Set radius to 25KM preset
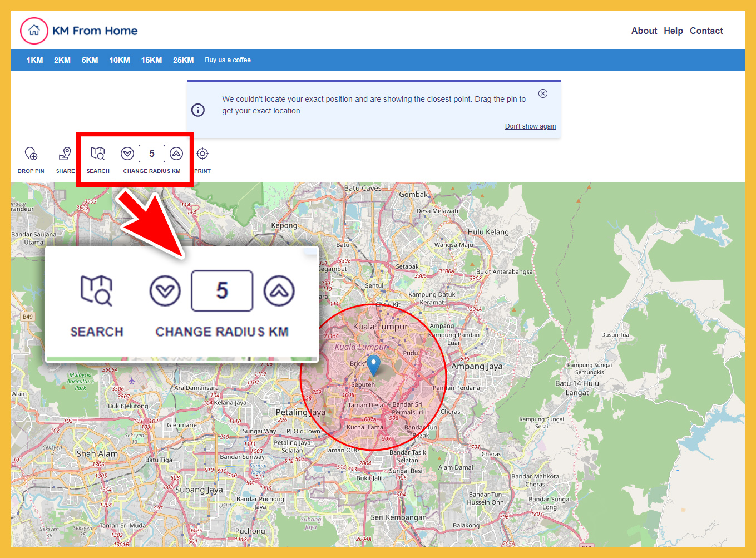 183,60
